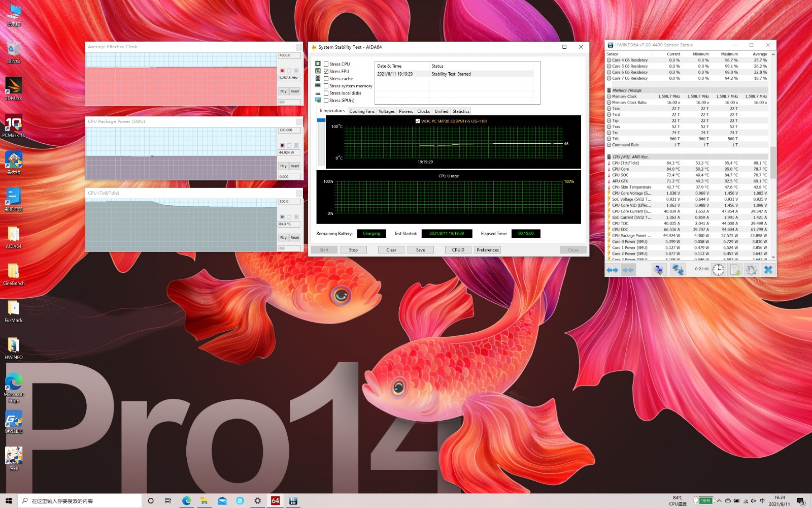Screen dimensions: 812x508
Task: Open 3DMark desktop shortcut
Action: pos(14,88)
